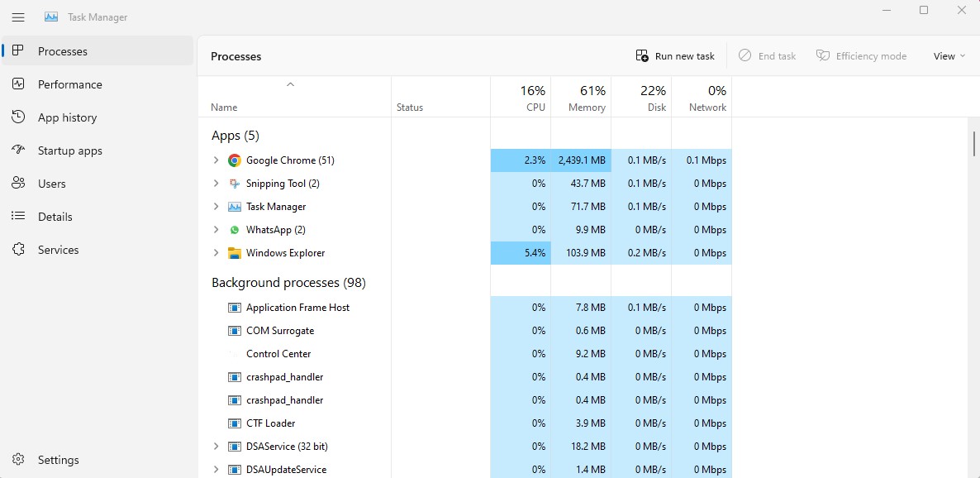Open the View dropdown menu

pos(948,55)
